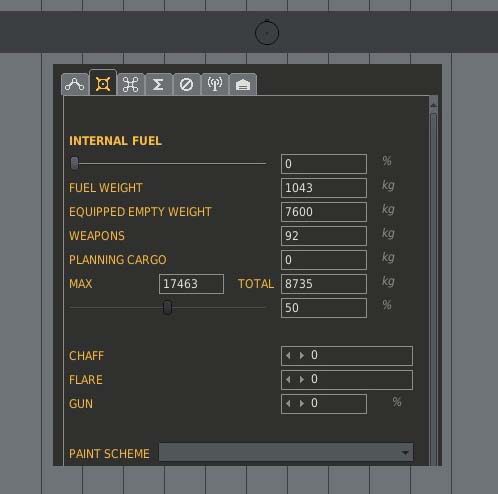
Task: Decrease Chaff count with left arrow
Action: tap(288, 355)
